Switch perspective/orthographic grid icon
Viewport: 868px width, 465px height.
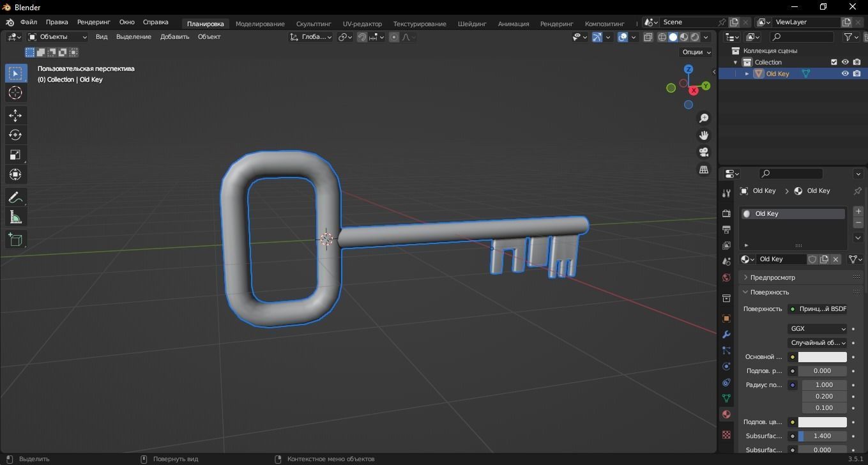[x=704, y=170]
